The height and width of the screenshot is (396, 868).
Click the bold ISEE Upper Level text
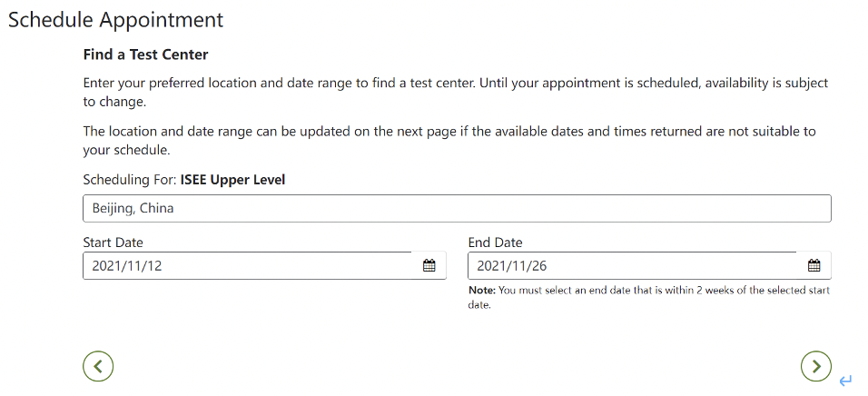tap(232, 180)
